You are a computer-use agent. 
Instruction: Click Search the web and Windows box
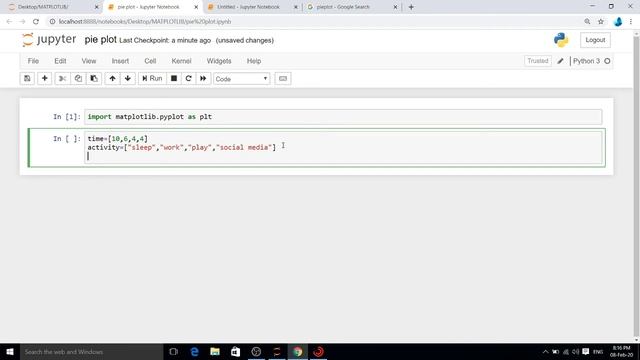[x=91, y=351]
